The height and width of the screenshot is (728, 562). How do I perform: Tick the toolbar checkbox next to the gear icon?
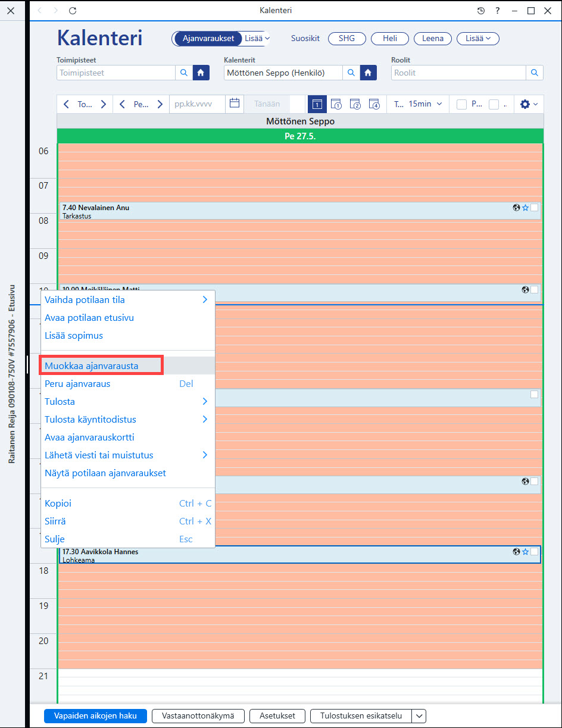[x=494, y=104]
